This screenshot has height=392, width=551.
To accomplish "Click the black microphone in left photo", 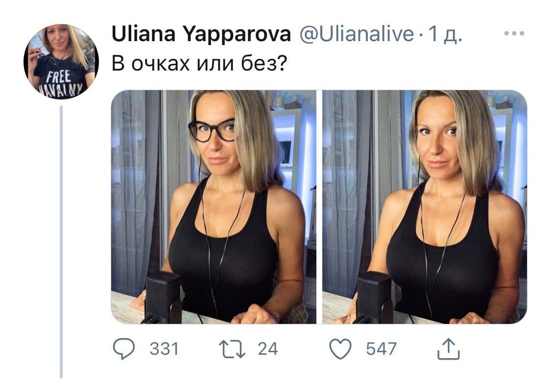I will point(163,297).
